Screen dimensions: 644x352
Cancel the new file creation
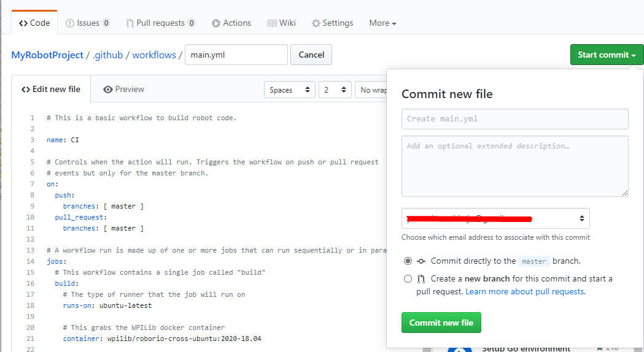(x=311, y=55)
